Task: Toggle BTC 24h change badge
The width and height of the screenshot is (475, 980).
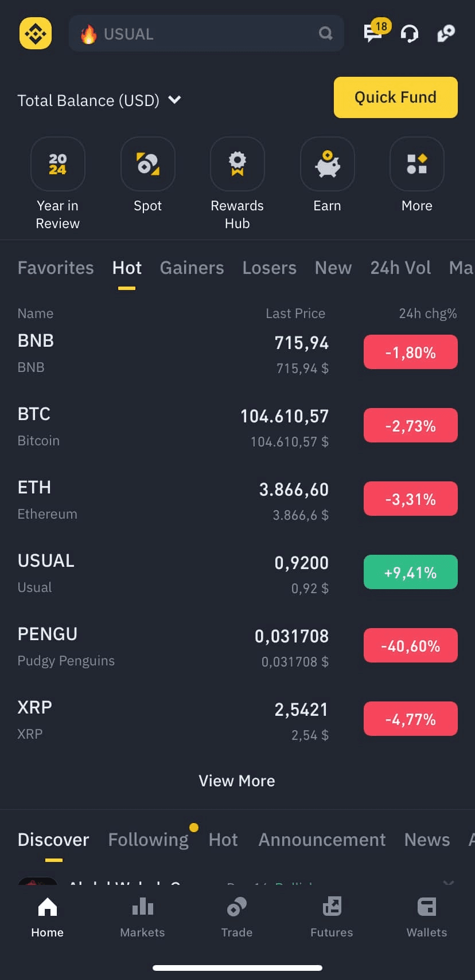Action: coord(410,426)
